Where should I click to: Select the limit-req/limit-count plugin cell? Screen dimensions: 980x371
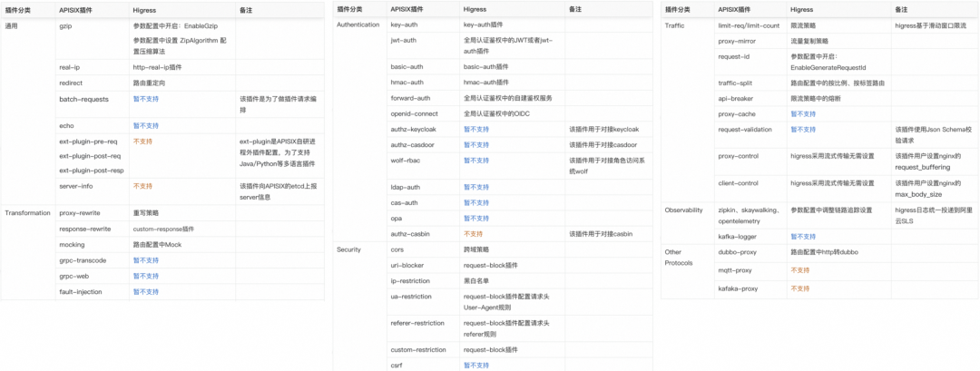coord(750,26)
